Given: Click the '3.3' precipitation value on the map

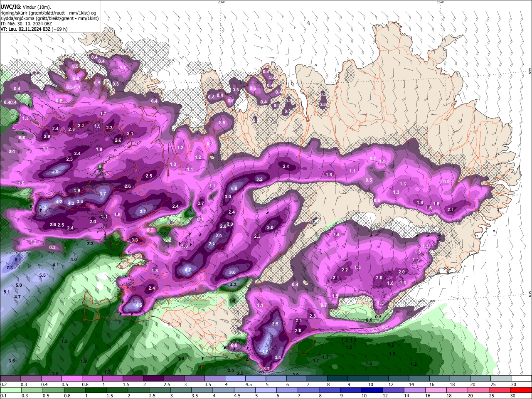Looking at the screenshot, I should (x=90, y=244).
